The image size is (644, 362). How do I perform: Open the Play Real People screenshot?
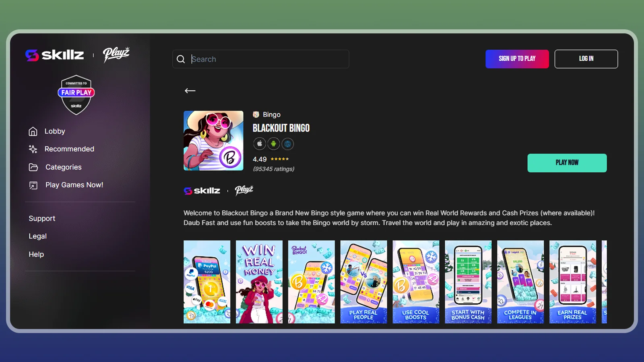coord(363,282)
